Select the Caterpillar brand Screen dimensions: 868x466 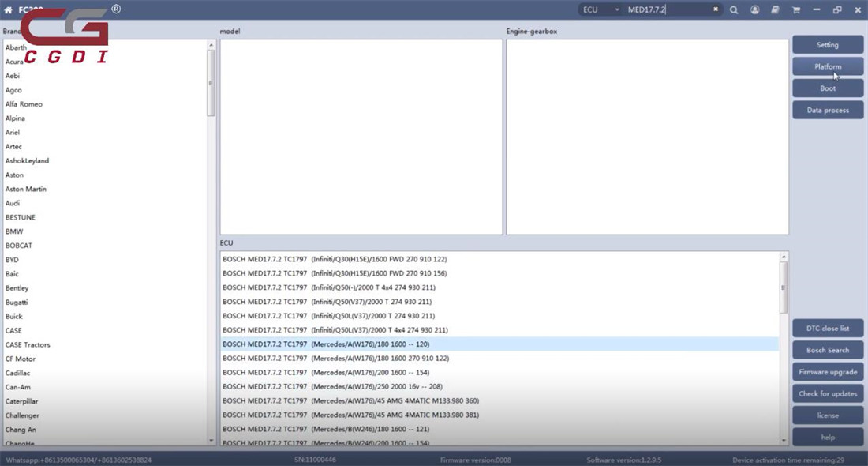tap(105, 401)
